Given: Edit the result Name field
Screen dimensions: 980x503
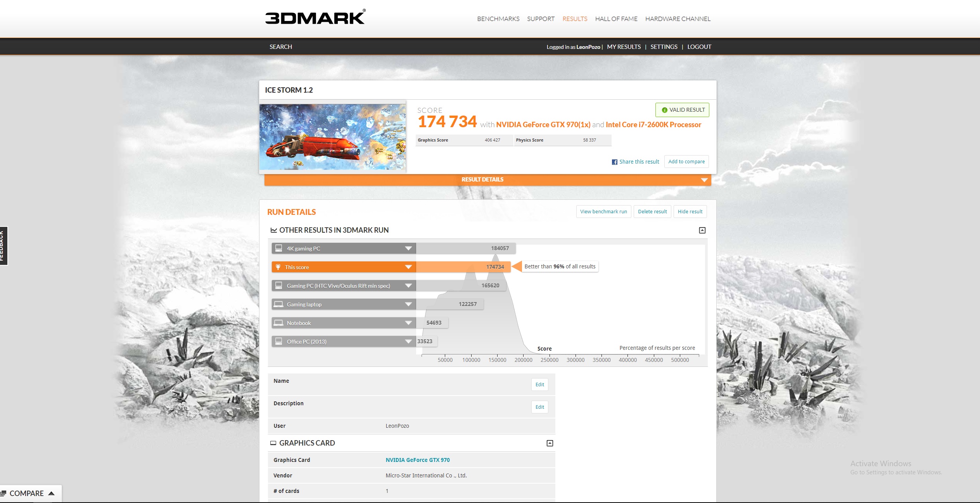Looking at the screenshot, I should pos(539,384).
